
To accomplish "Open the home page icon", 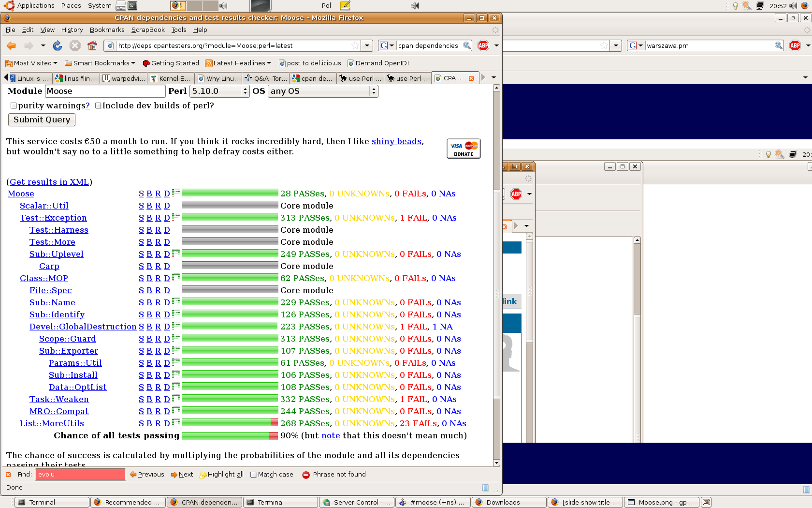I will tap(92, 45).
